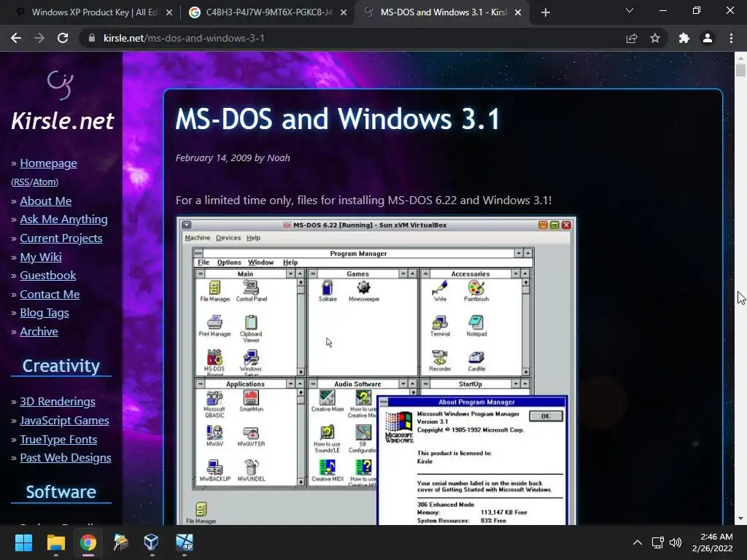Click the Windows 3.1 VirtualBox screenshot image
The height and width of the screenshot is (560, 747).
(x=376, y=371)
